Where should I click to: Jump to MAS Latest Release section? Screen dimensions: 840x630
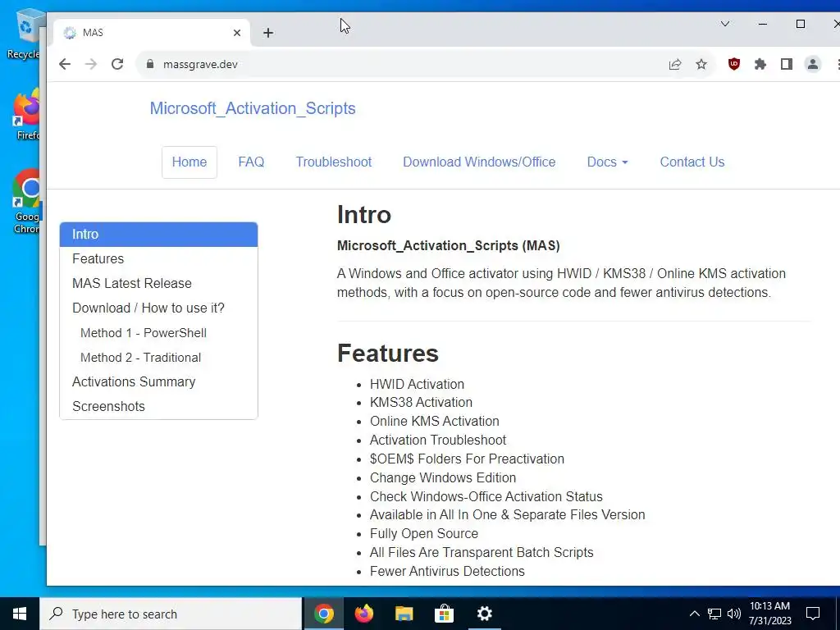pyautogui.click(x=158, y=283)
